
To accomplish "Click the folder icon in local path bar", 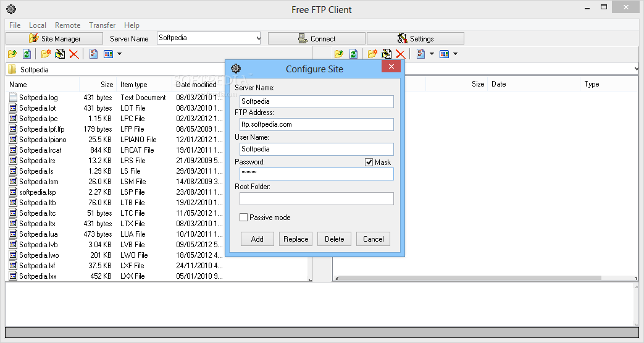I will (12, 69).
